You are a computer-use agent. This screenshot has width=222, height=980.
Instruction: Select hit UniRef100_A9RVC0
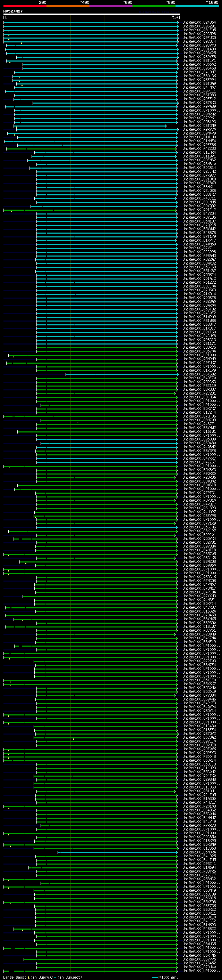pos(199,130)
